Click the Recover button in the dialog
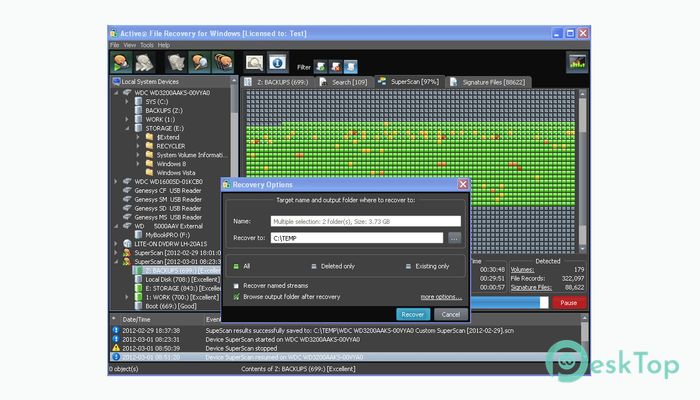This screenshot has width=700, height=400. [x=413, y=314]
